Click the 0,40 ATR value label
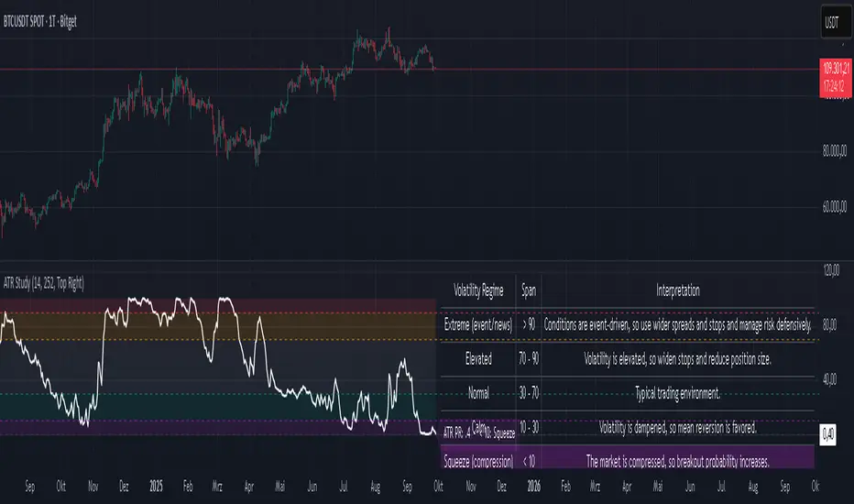This screenshot has width=854, height=504. [828, 433]
